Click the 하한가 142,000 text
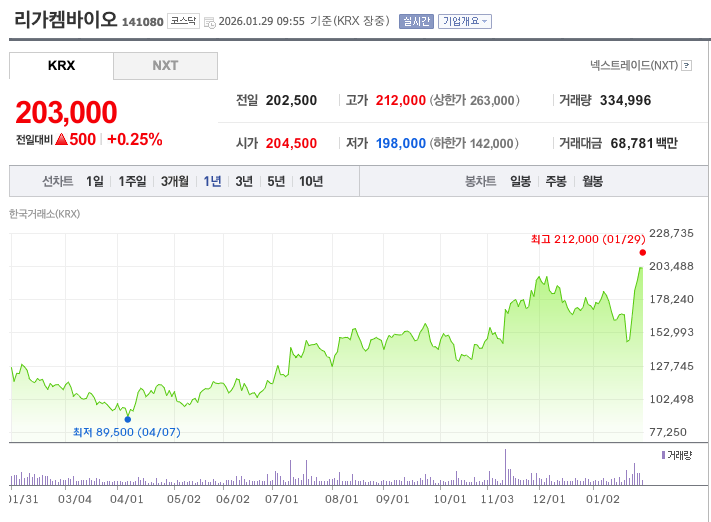 (x=474, y=143)
